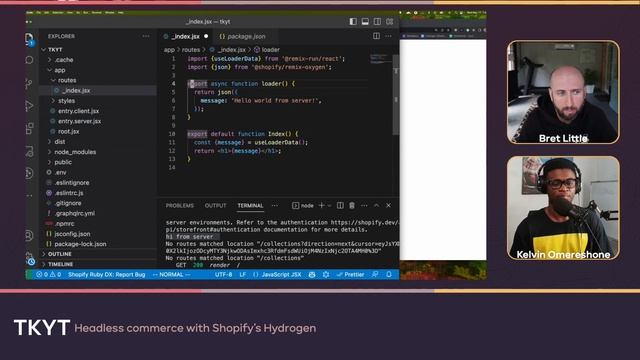Open the Explorer icon in the activity bar
This screenshot has width=640, height=360.
click(29, 39)
